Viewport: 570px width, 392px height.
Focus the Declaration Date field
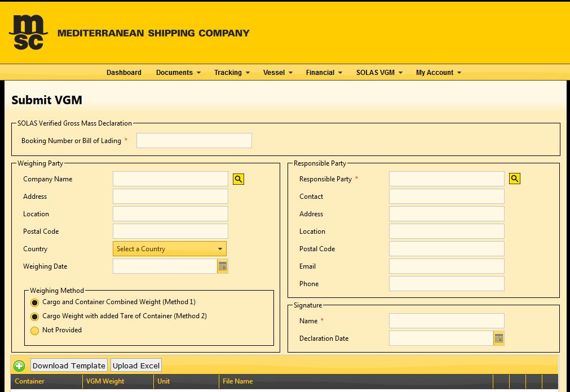click(x=441, y=338)
